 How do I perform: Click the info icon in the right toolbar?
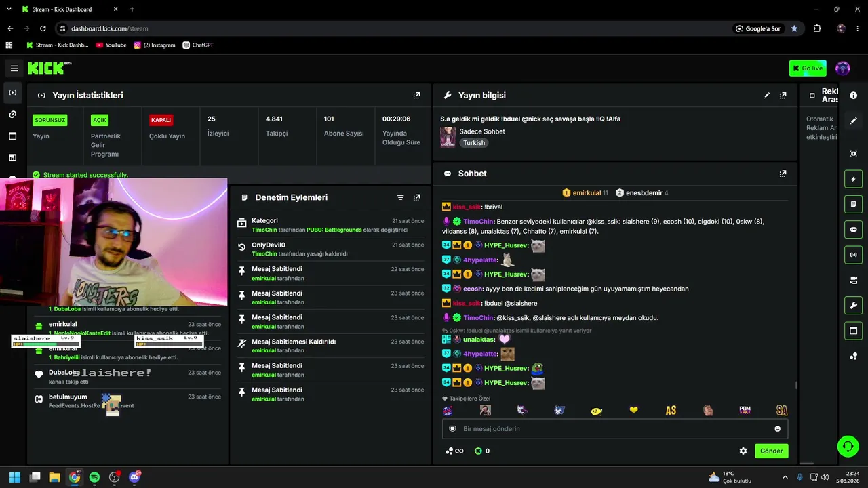coord(853,96)
